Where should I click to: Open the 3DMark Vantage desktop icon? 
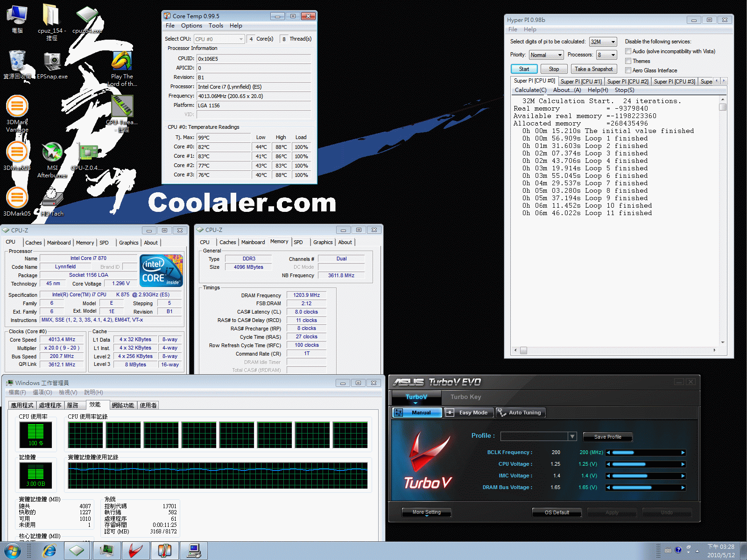tap(17, 113)
